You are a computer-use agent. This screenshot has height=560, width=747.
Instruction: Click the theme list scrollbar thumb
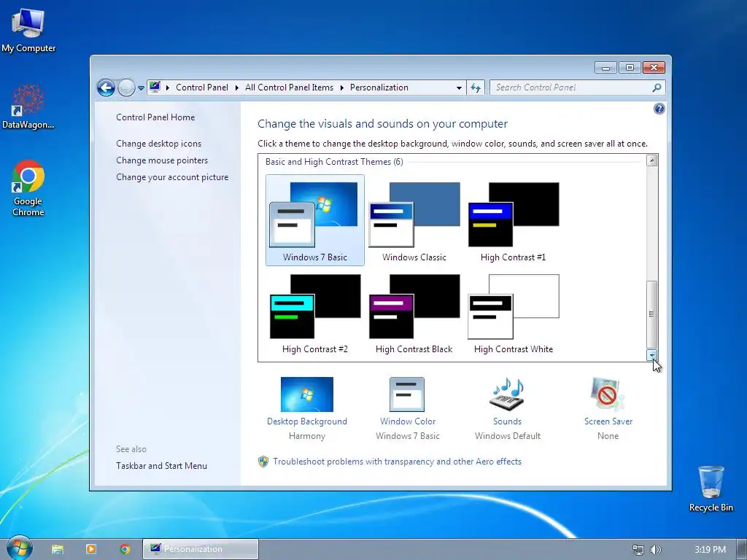[x=652, y=314]
